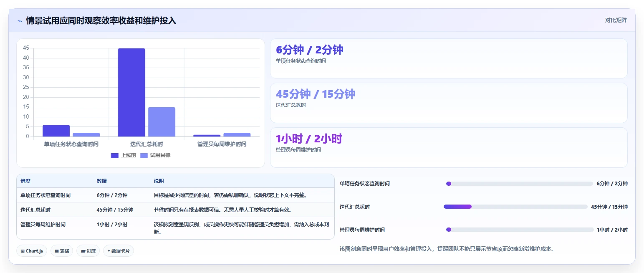
Task: Click the 1小时 / 2小时 value beside progress bar
Action: pos(612,230)
